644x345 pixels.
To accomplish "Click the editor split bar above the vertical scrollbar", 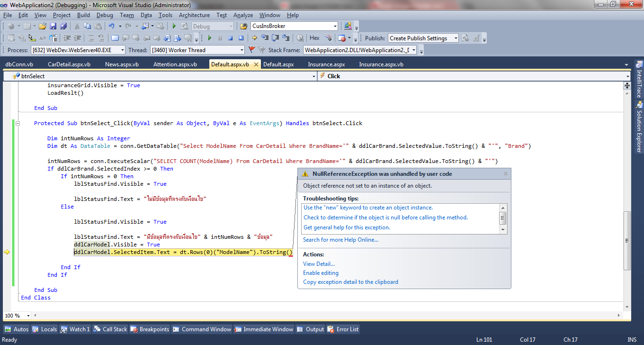I will coord(627,85).
